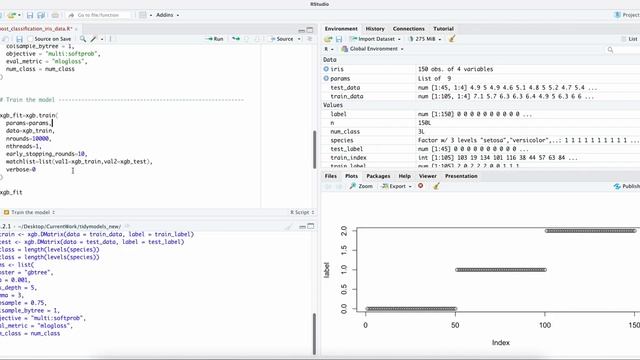Click the Go to file/function field
The width and height of the screenshot is (640, 360).
(100, 15)
